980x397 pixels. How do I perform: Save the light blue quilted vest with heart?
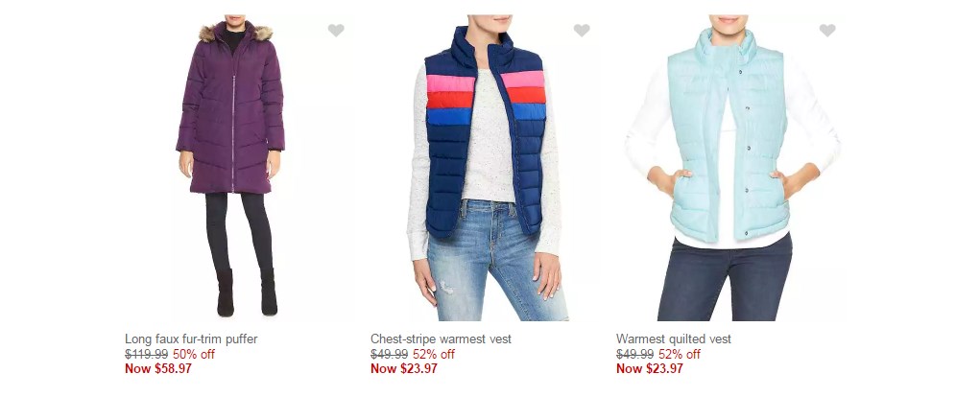coord(827,30)
